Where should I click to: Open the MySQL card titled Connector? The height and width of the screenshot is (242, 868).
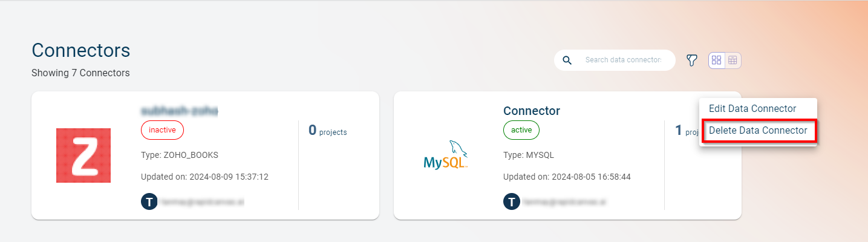[x=532, y=111]
